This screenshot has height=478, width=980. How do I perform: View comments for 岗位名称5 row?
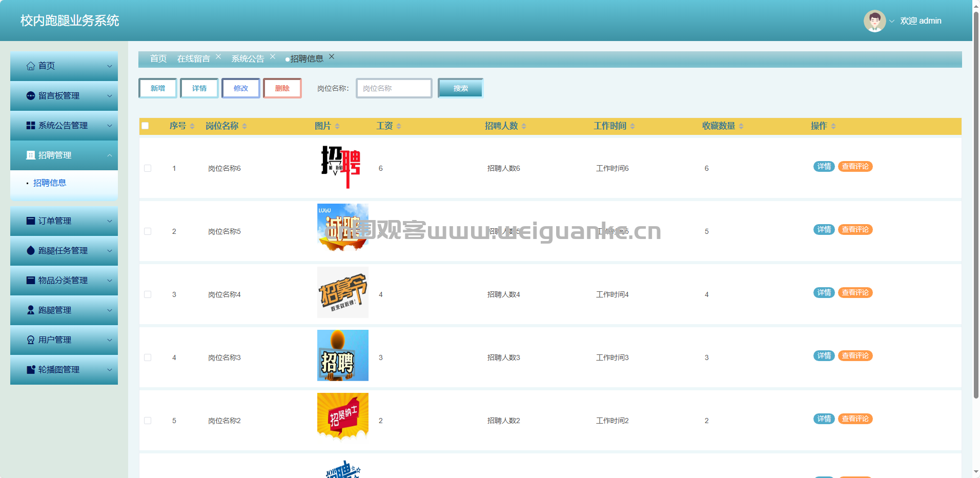coord(855,230)
